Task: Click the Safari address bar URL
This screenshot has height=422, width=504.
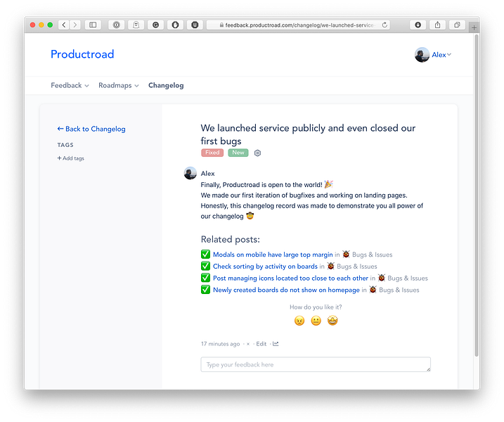Action: 299,25
